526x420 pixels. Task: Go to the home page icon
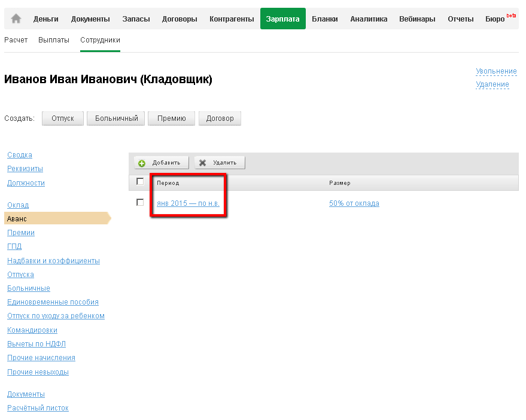tap(16, 19)
